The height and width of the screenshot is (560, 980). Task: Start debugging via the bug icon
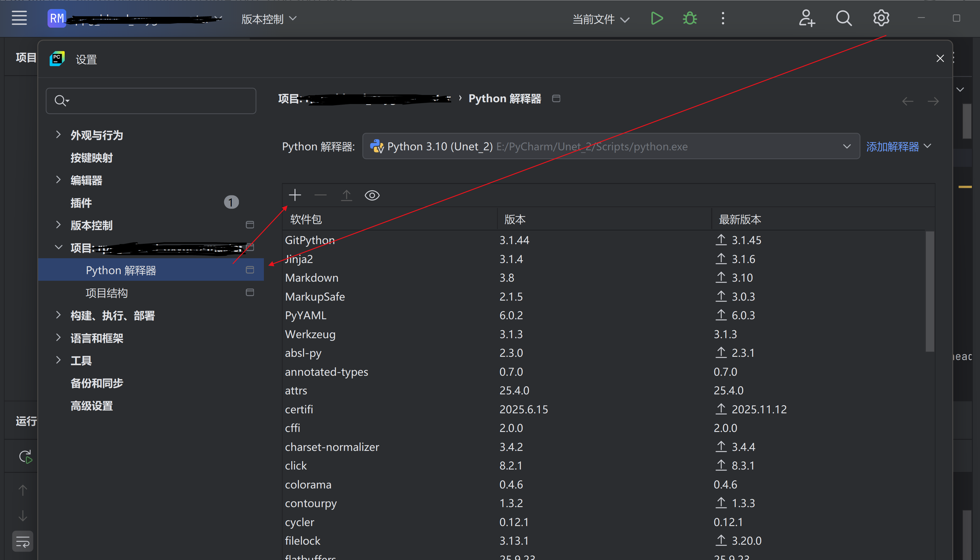(689, 18)
